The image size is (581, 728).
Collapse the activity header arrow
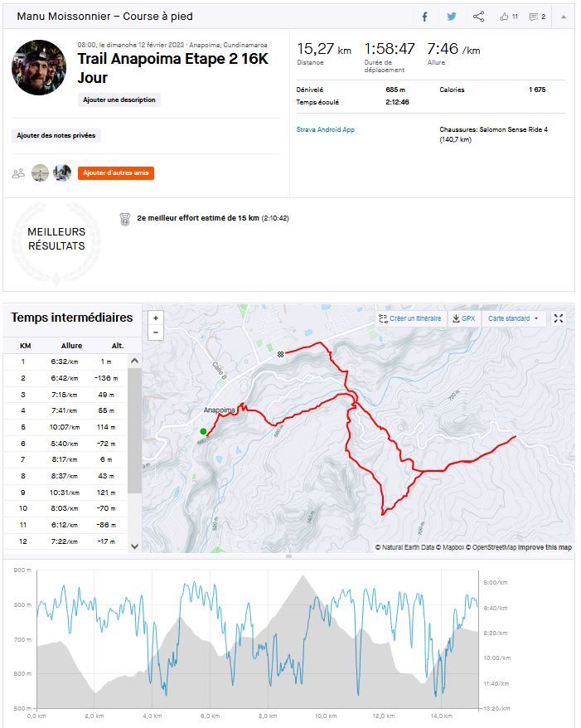click(x=564, y=17)
